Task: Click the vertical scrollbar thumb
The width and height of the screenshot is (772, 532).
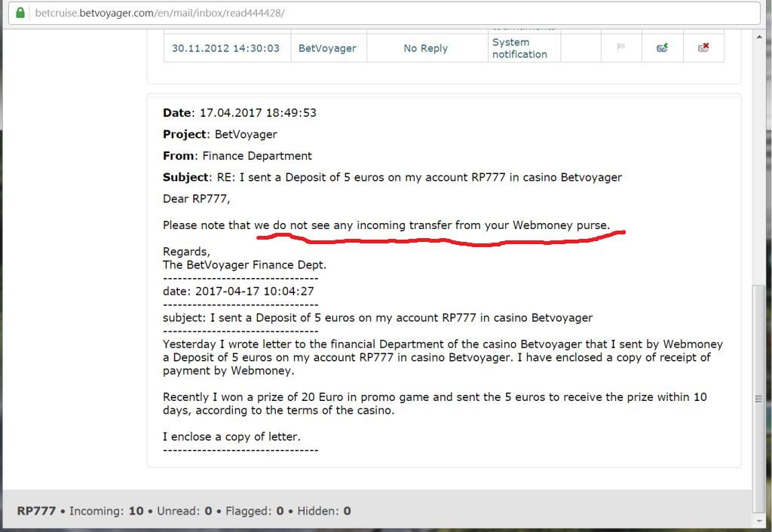Action: point(758,399)
